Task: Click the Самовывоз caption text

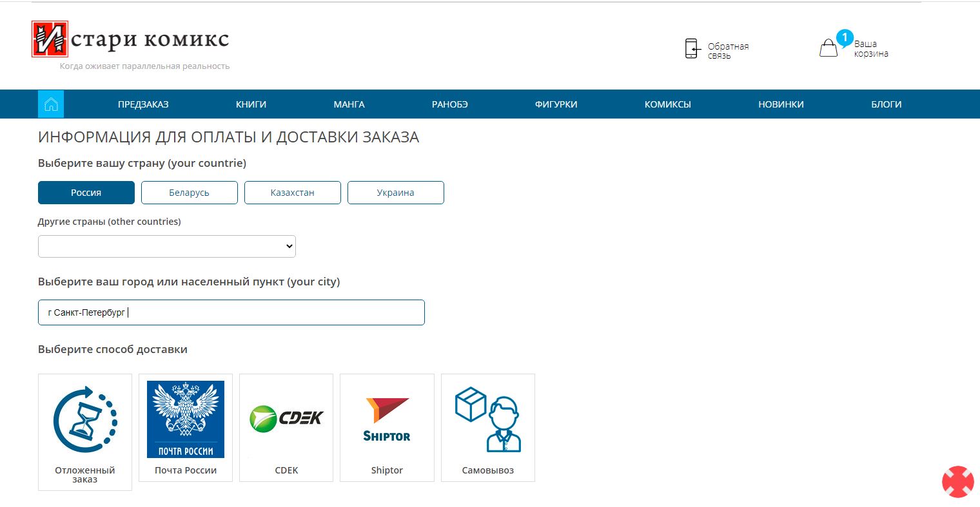Action: click(x=488, y=470)
